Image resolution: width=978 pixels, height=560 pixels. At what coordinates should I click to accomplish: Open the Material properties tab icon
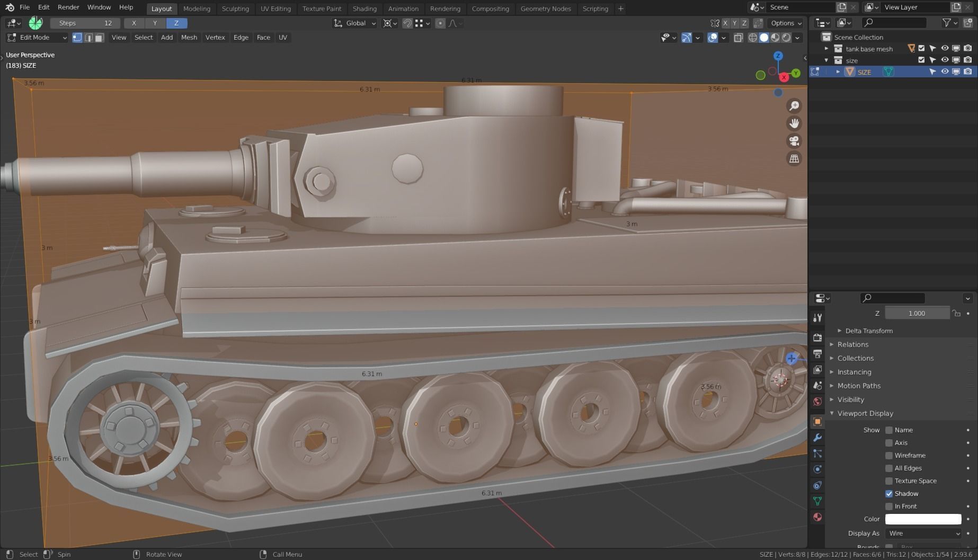[x=817, y=517]
